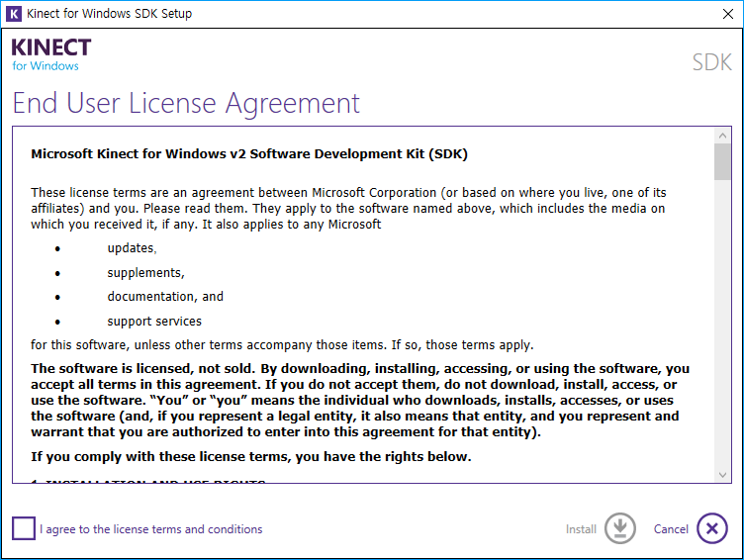Click 'I agree to the license terms' label
This screenshot has height=560, width=744.
coord(151,529)
